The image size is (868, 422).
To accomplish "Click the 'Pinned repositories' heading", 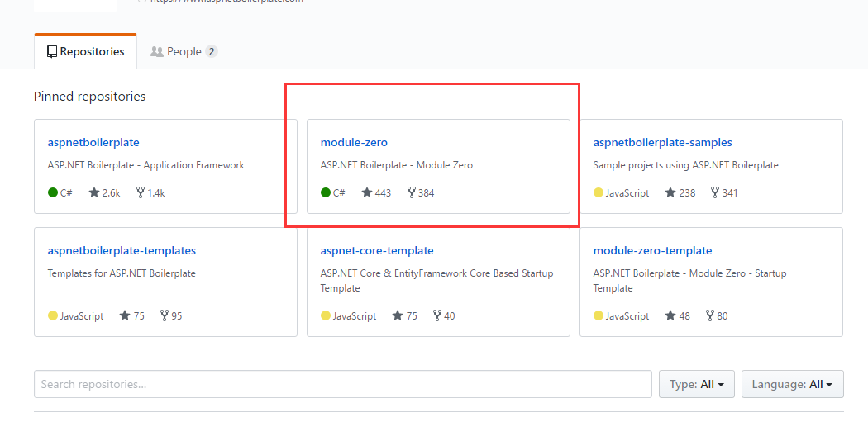I will (89, 97).
